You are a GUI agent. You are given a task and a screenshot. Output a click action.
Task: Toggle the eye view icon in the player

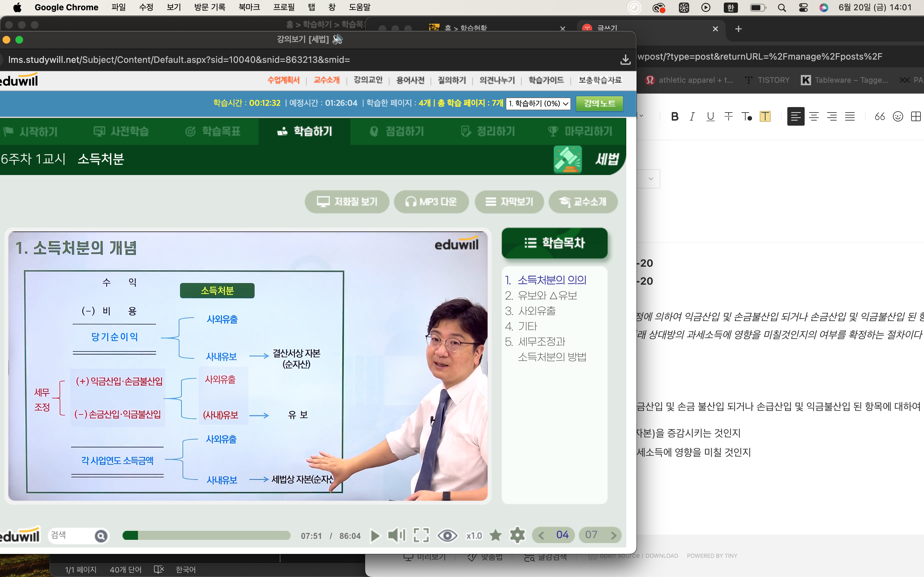[x=447, y=535]
